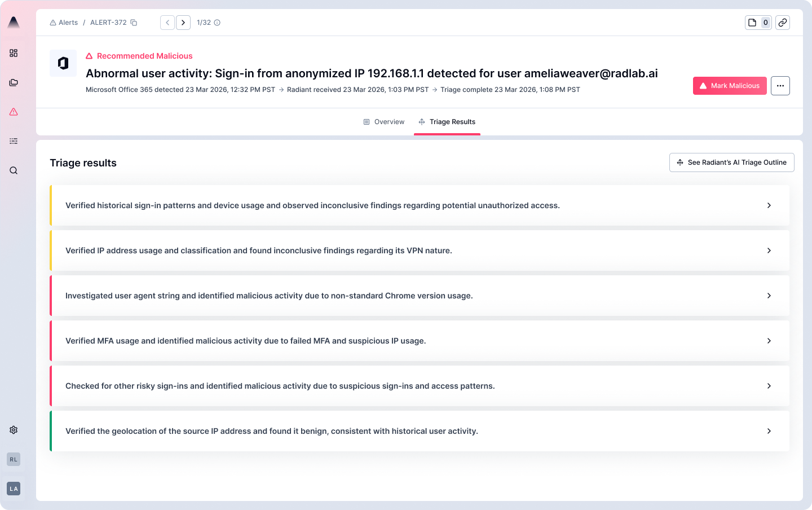Click the info icon next to 1/32
The width and height of the screenshot is (812, 510).
(x=217, y=23)
